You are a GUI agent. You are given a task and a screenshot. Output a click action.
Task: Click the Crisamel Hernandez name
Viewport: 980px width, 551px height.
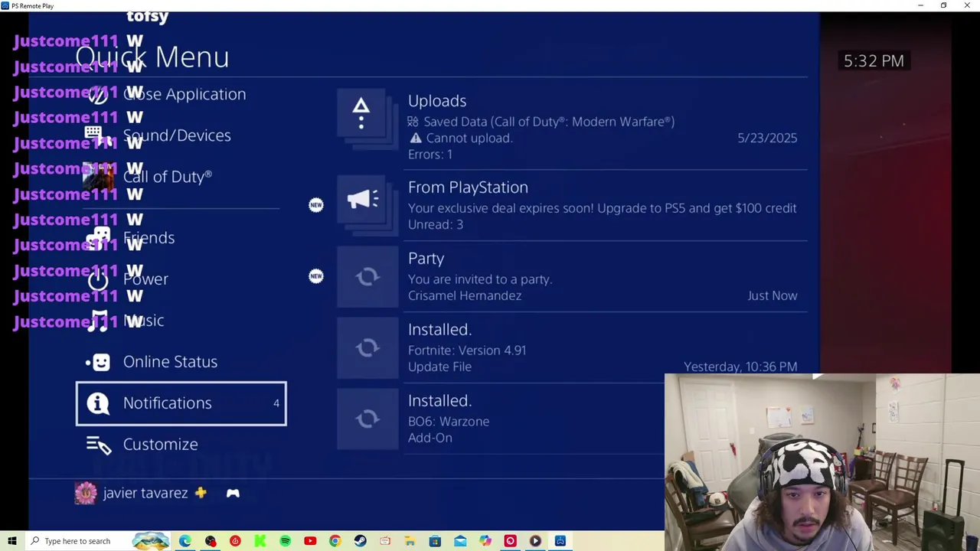pos(465,296)
